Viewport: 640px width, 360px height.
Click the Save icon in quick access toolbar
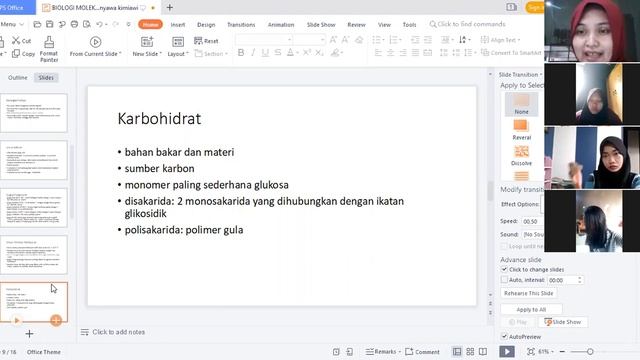coord(49,24)
